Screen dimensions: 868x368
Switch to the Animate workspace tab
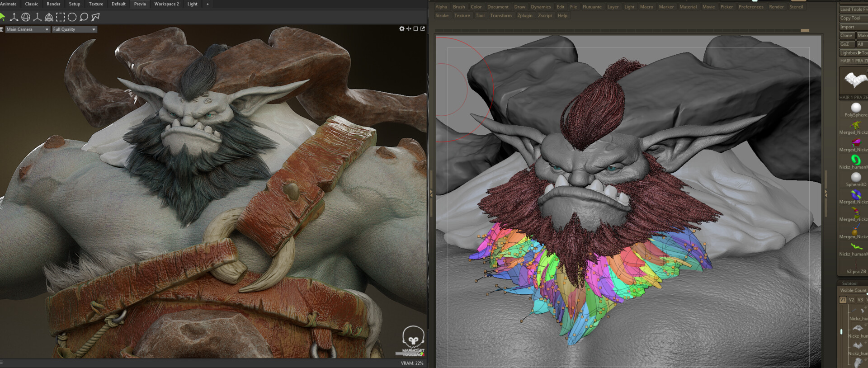[x=9, y=4]
